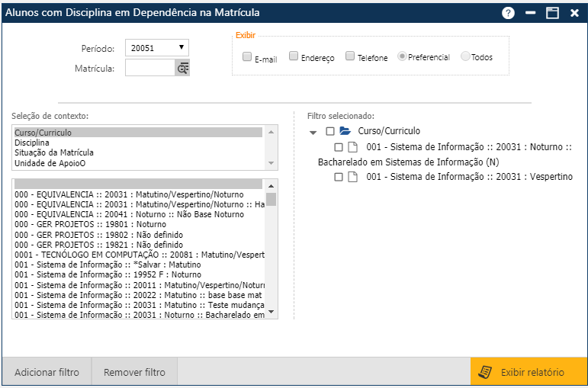Screen dimensions: 588x388
Task: Maximize the window using title bar icon
Action: click(553, 13)
